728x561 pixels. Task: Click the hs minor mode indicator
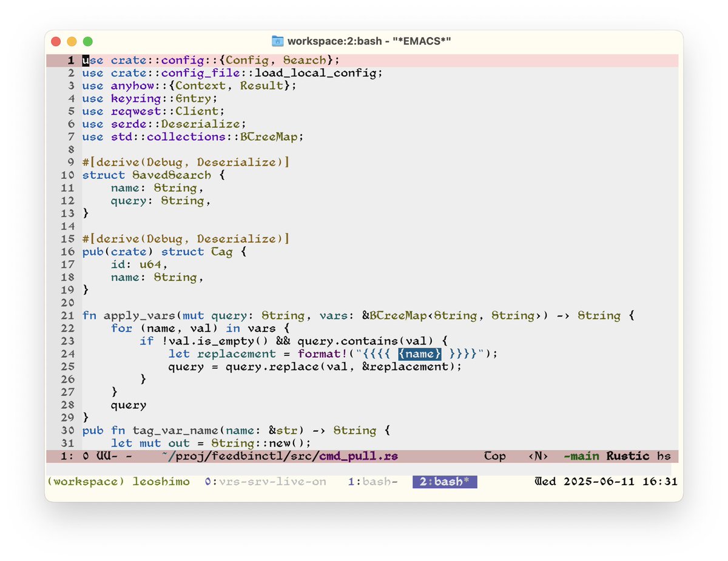point(664,456)
